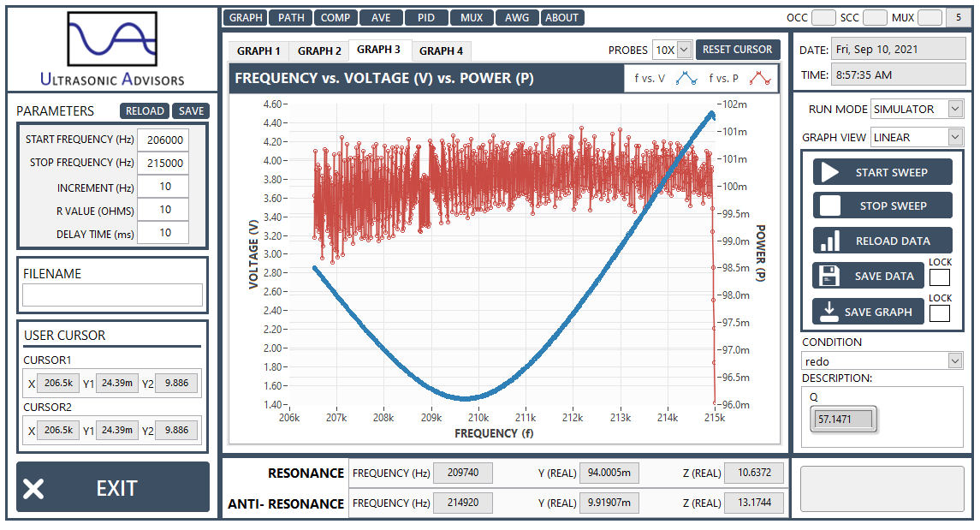The image size is (980, 530).
Task: Click the SAVE GRAPH button label
Action: 878,312
